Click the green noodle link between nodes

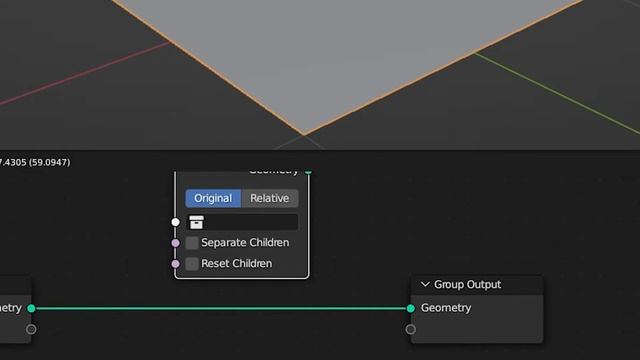coord(220,308)
